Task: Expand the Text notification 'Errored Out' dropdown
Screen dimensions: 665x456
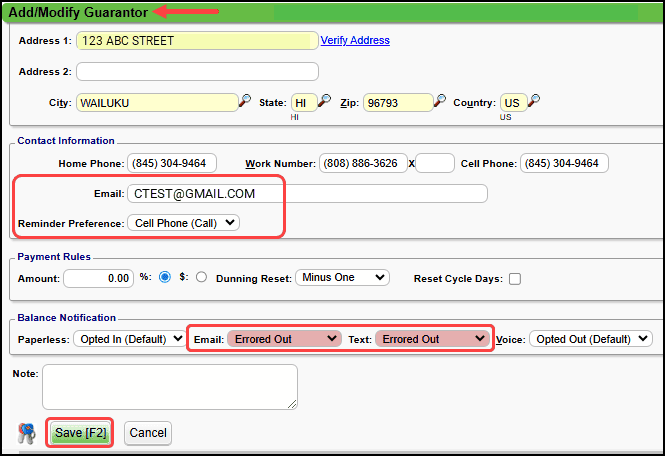Action: 432,339
